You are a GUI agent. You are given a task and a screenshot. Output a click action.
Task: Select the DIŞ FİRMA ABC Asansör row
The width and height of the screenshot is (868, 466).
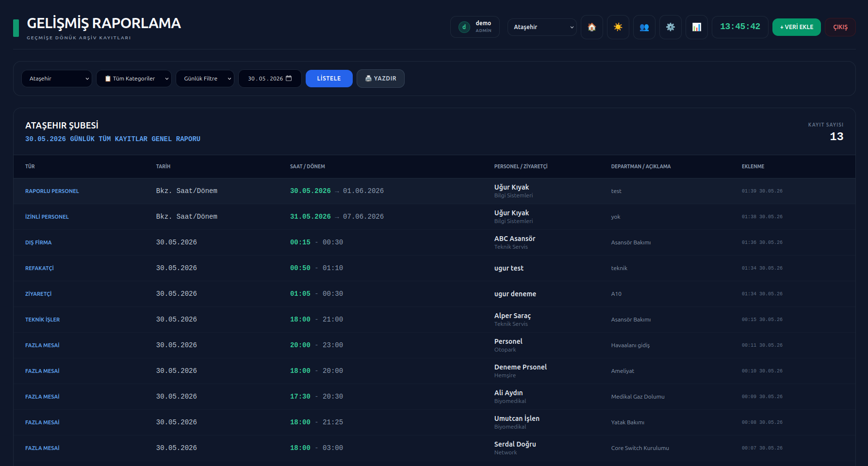pos(434,242)
